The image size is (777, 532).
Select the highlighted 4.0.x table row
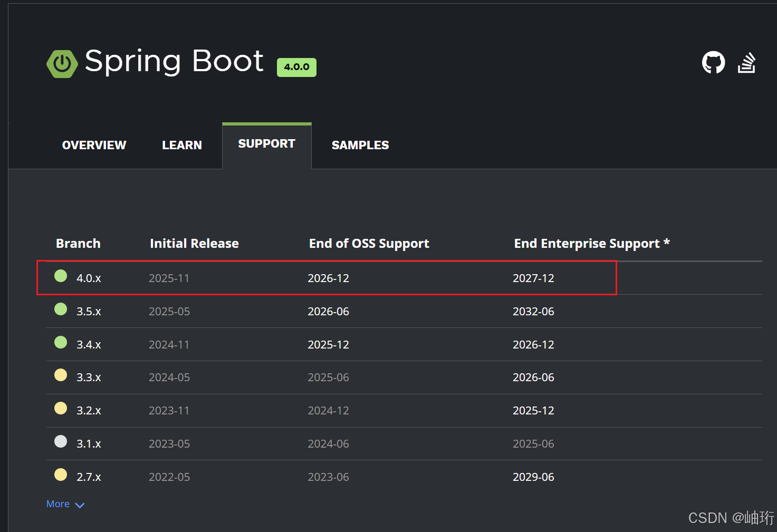[326, 278]
